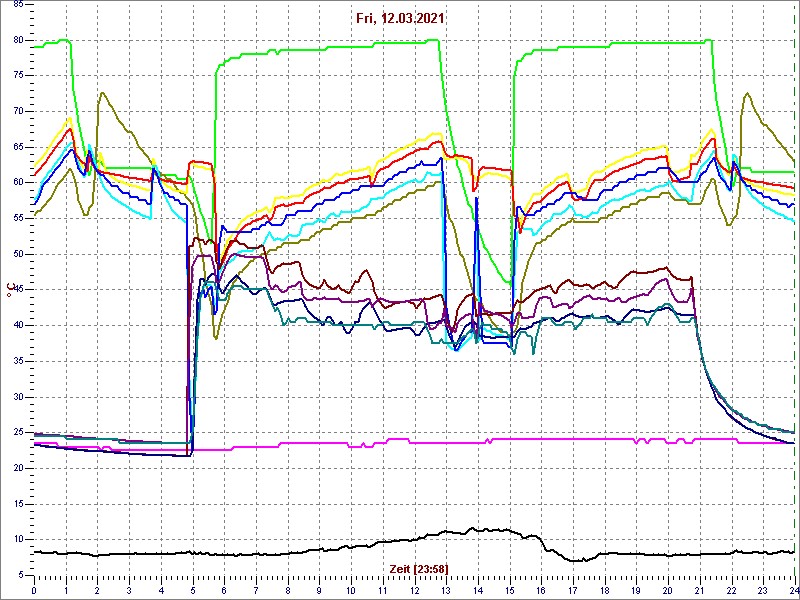800x600 pixels.
Task: Select the "25" temperature axis value
Action: click(17, 433)
